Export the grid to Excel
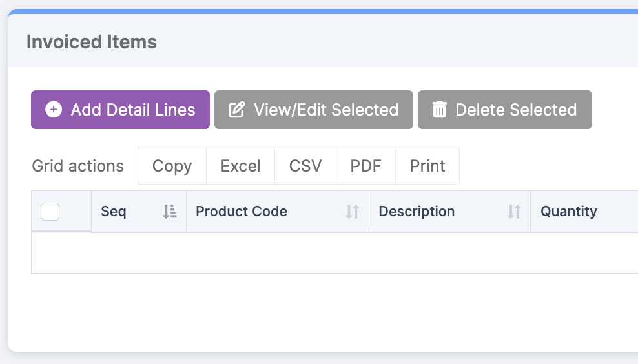 240,165
